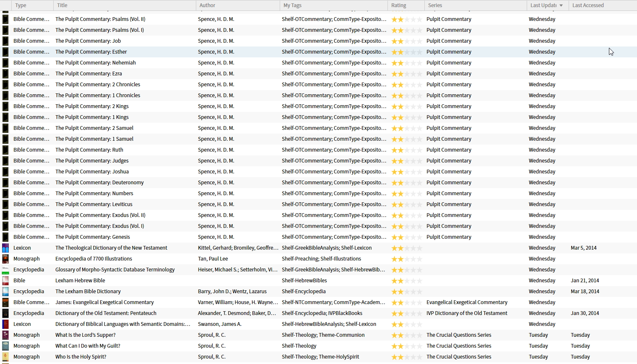Sort by the Author column header
The height and width of the screenshot is (364, 637).
point(238,5)
